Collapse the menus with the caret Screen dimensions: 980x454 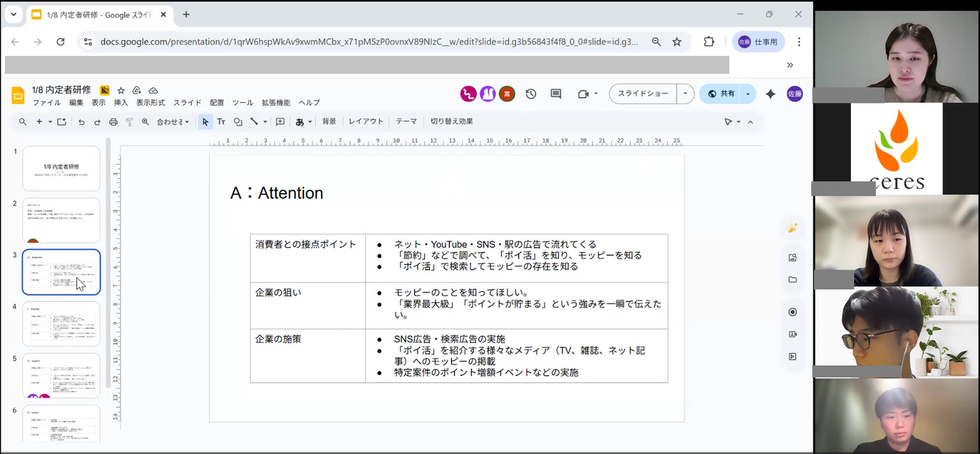[x=751, y=122]
